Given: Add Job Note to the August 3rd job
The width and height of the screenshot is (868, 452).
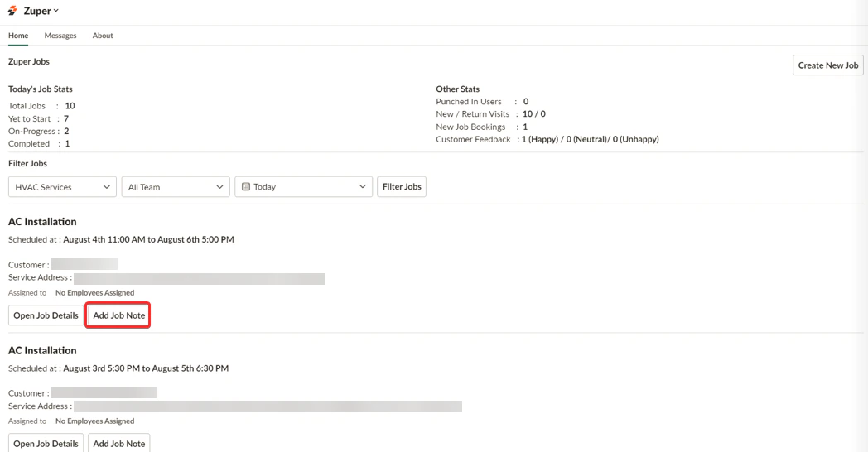Looking at the screenshot, I should (x=118, y=443).
